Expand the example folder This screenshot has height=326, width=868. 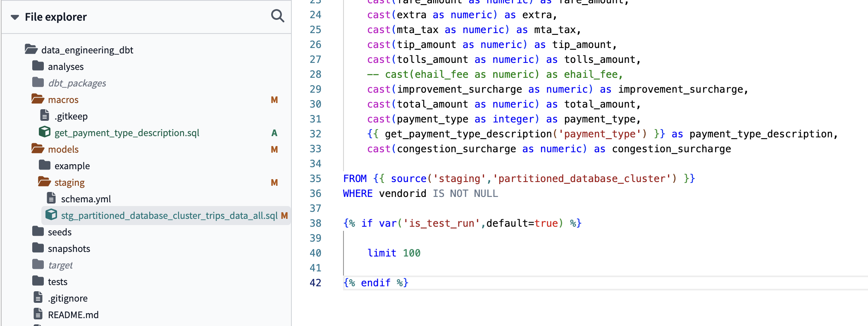coord(72,166)
